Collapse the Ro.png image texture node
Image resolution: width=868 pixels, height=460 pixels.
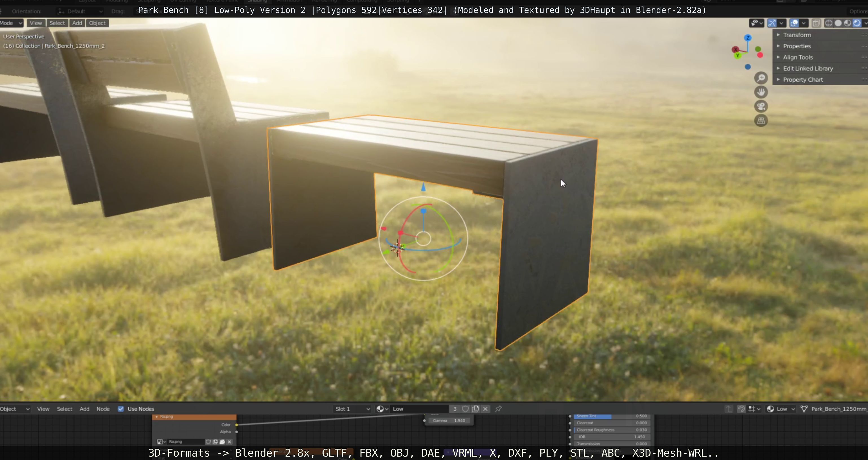click(x=156, y=417)
